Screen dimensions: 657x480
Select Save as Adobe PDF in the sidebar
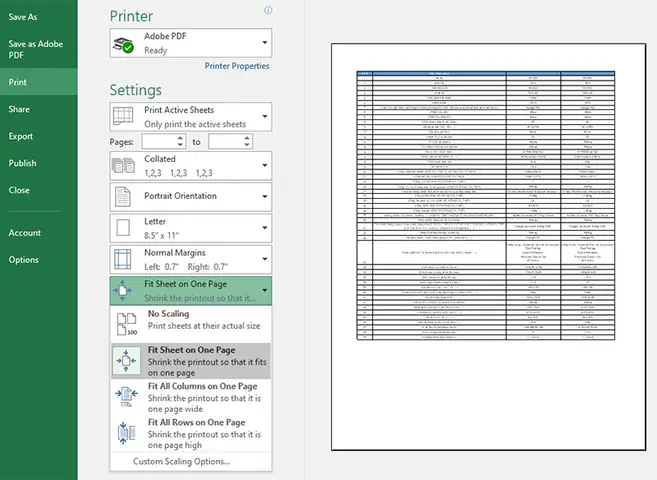(x=39, y=49)
